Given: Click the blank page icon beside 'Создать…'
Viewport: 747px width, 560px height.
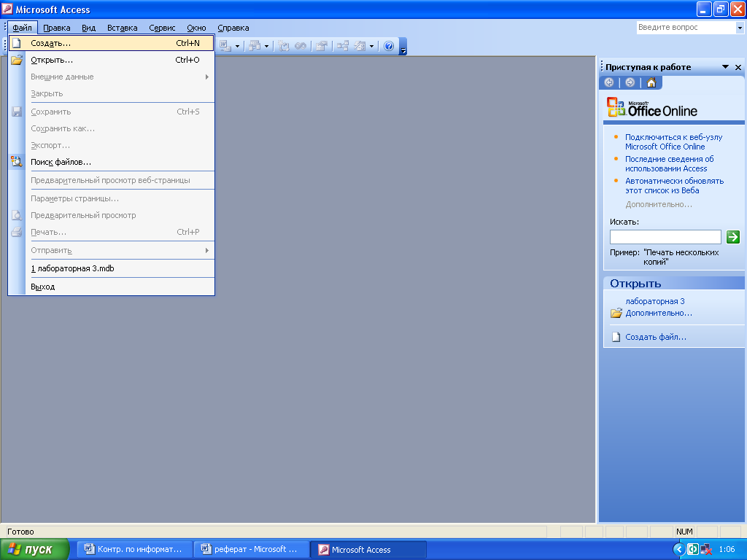Looking at the screenshot, I should pyautogui.click(x=17, y=43).
